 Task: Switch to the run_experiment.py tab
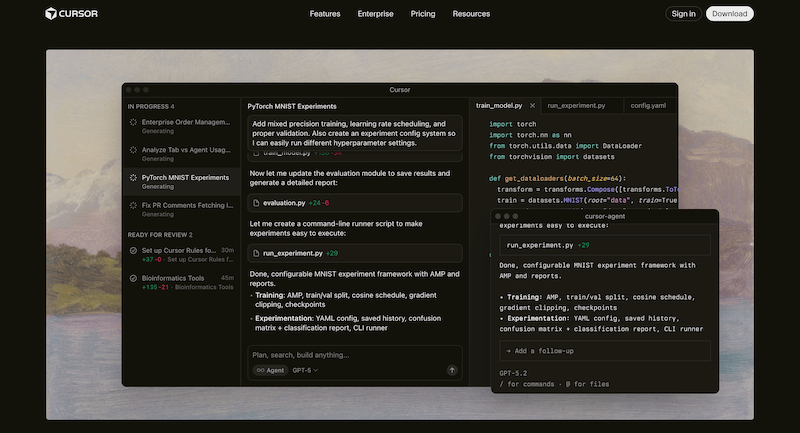(x=576, y=105)
